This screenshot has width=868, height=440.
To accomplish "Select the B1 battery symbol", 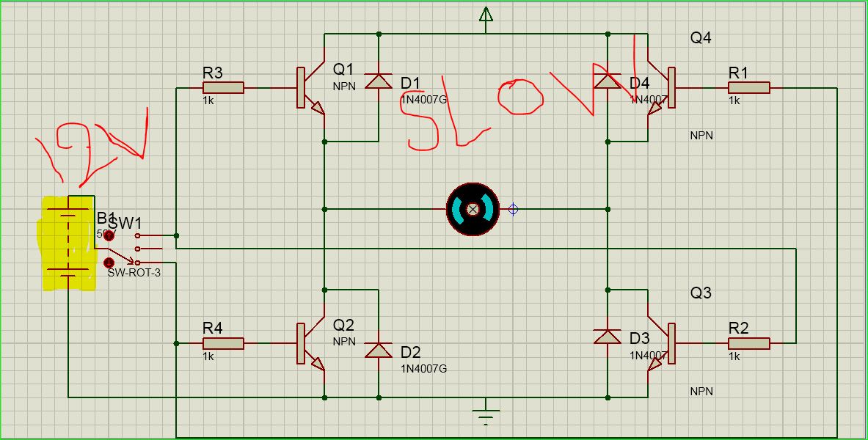I will coord(68,243).
